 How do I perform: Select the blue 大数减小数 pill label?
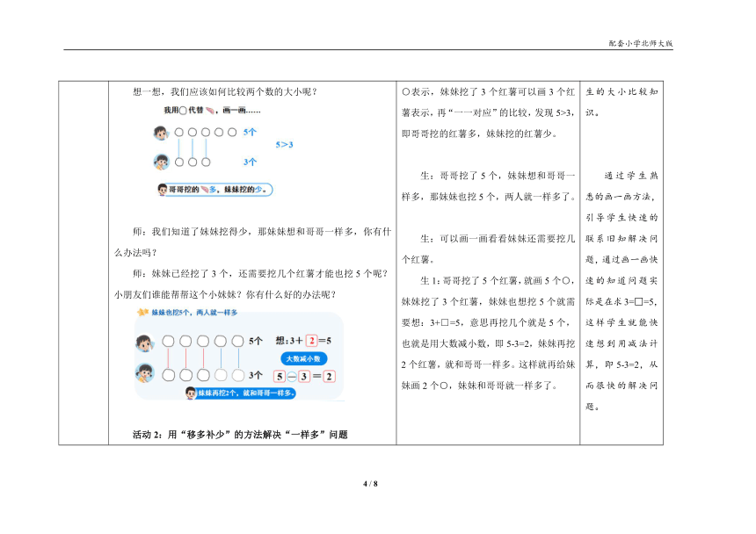304,358
